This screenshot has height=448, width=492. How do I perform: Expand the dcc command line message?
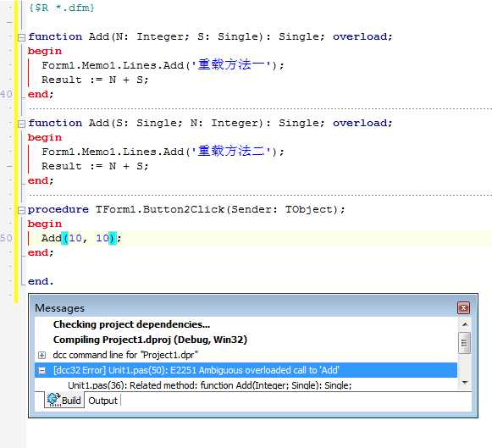click(x=41, y=355)
